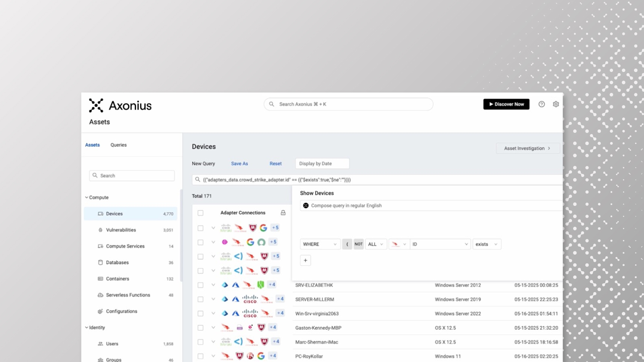644x362 pixels.
Task: Click the plus icon to add condition
Action: [306, 260]
